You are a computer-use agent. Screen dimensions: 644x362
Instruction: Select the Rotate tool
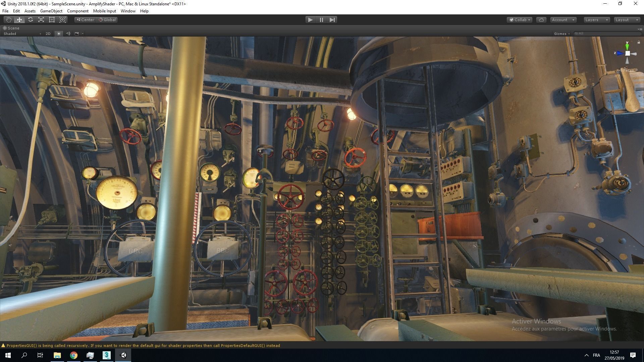[x=30, y=20]
